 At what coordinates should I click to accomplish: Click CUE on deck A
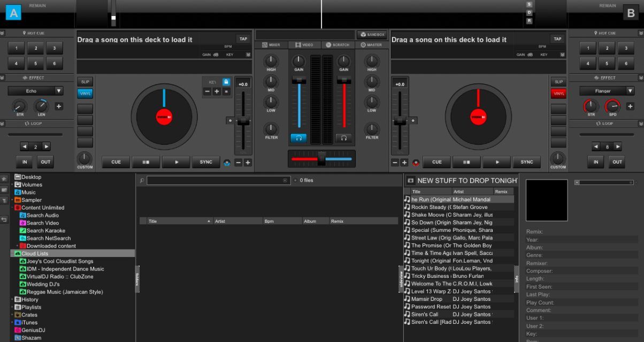[116, 162]
